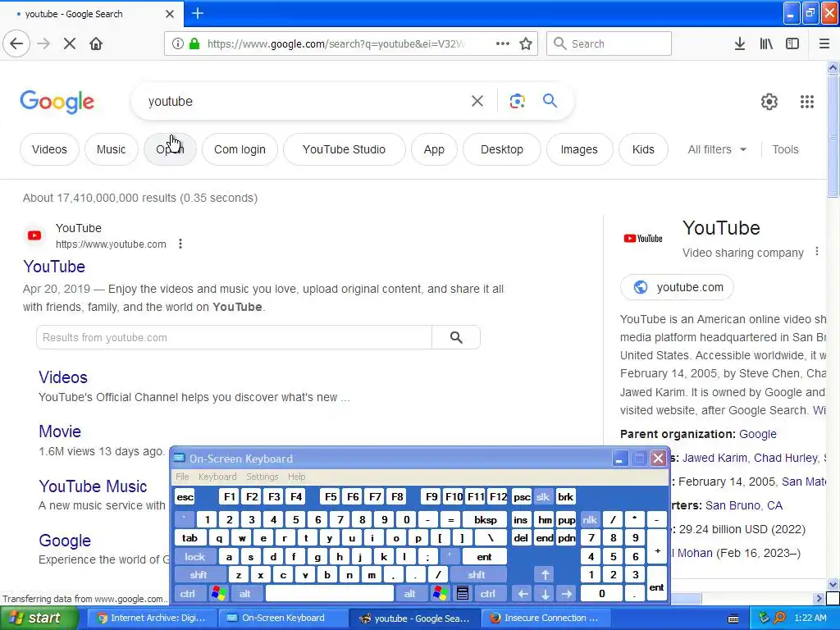Open a new browser tab
The image size is (840, 630).
click(x=198, y=13)
